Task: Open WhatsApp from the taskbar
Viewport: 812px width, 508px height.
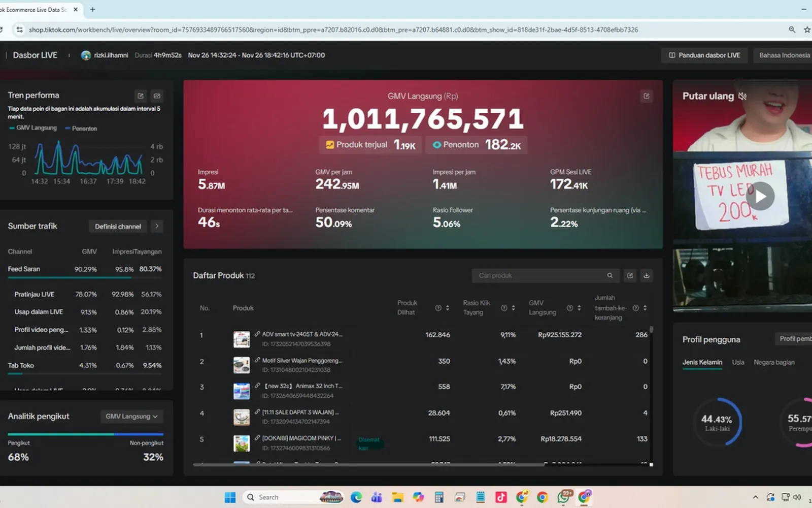Action: (563, 497)
